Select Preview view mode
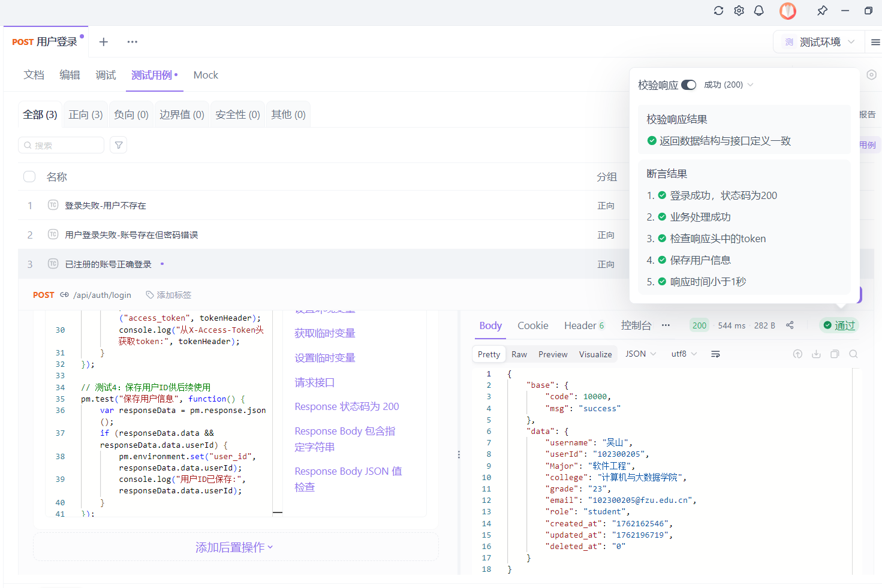This screenshot has width=882, height=588. click(x=553, y=354)
